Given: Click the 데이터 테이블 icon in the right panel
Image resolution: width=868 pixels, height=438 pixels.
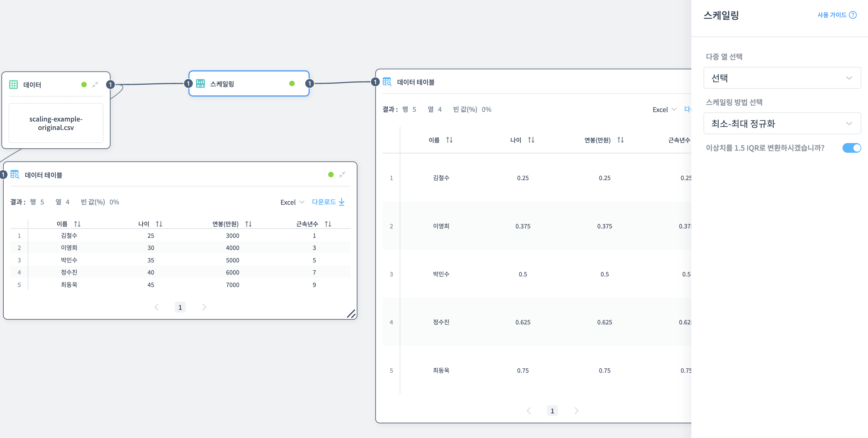Looking at the screenshot, I should coord(387,82).
